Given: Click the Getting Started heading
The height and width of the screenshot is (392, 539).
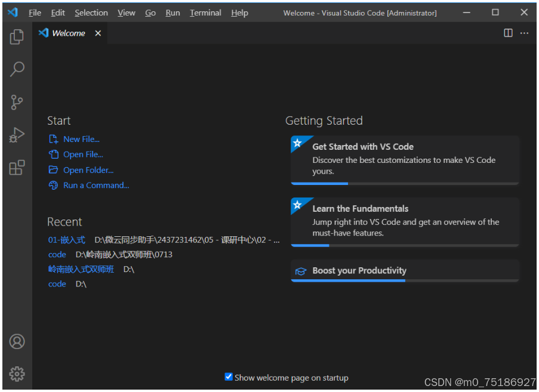Looking at the screenshot, I should point(324,121).
